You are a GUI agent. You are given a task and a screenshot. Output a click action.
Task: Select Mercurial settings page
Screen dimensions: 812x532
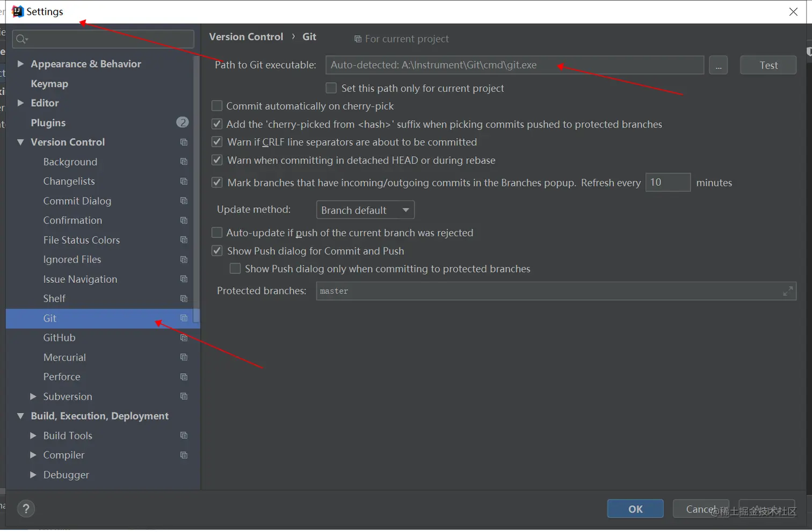(64, 358)
